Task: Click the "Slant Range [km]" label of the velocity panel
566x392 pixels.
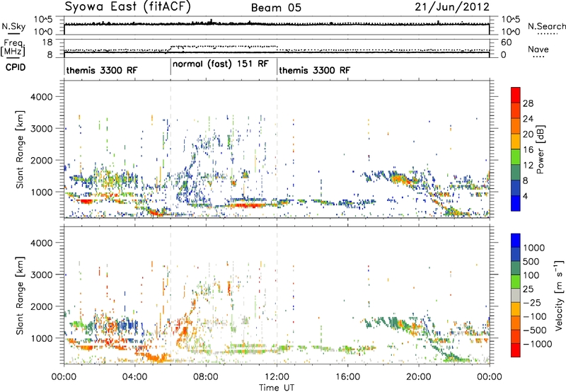Action: [x=20, y=296]
